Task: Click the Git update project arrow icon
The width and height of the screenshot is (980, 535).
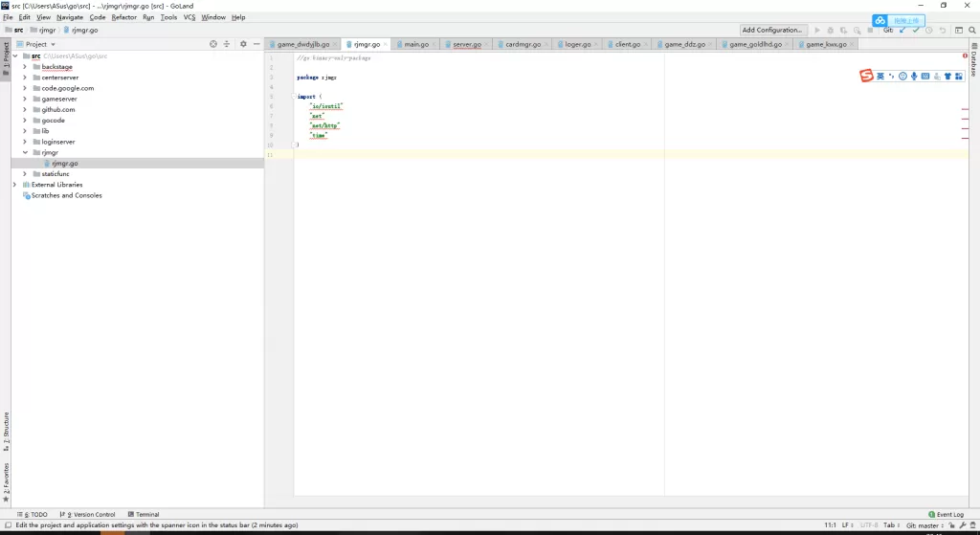Action: [x=902, y=30]
